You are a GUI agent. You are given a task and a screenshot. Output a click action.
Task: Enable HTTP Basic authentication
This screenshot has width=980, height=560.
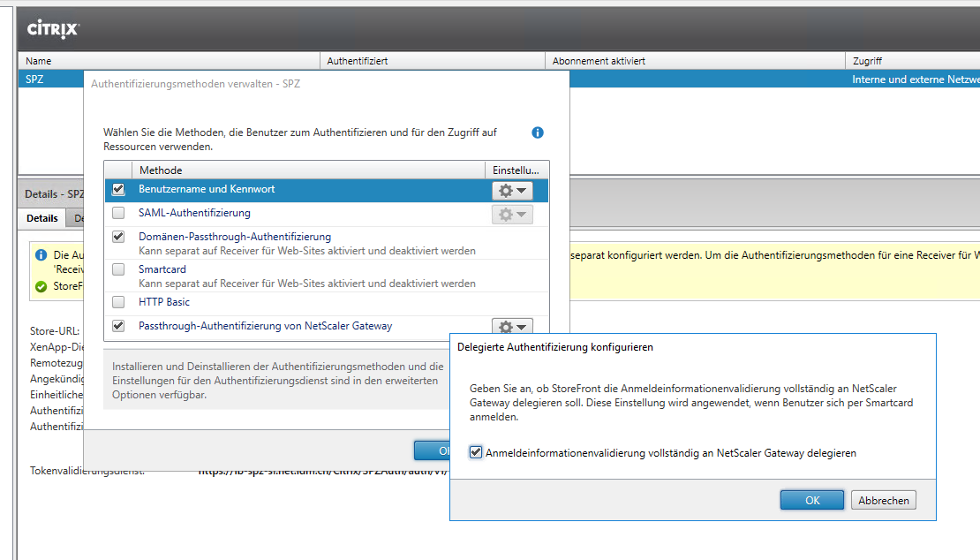117,301
